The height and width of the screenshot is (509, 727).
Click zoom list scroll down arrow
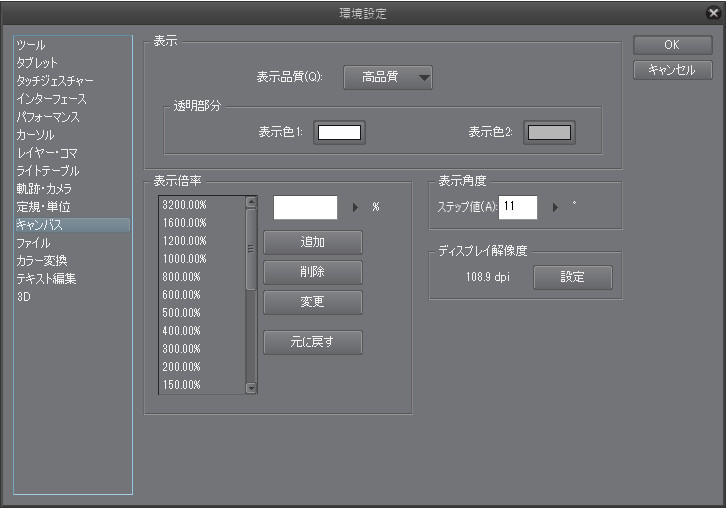pos(251,388)
